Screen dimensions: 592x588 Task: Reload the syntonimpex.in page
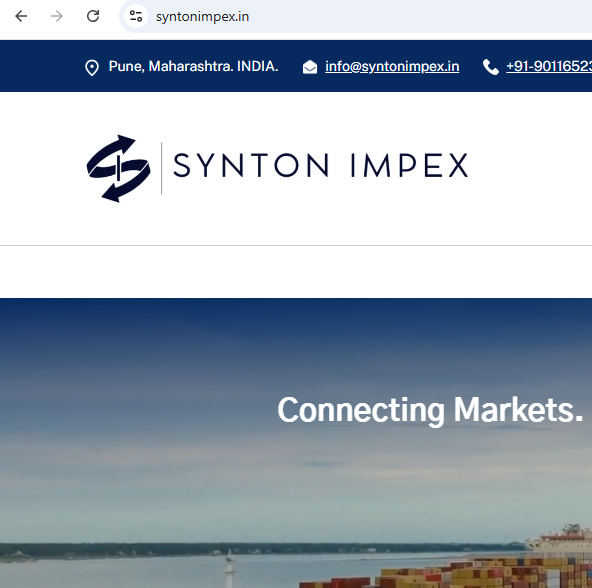click(x=93, y=16)
